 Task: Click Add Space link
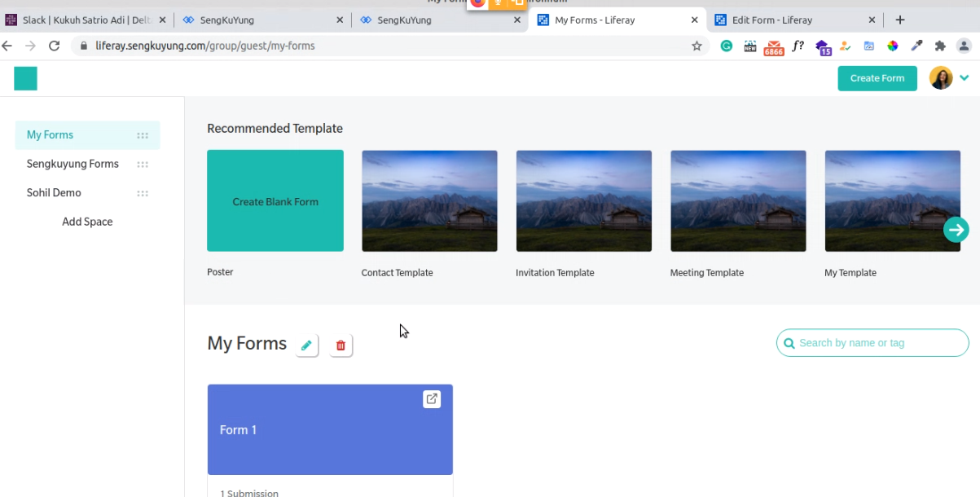tap(87, 222)
